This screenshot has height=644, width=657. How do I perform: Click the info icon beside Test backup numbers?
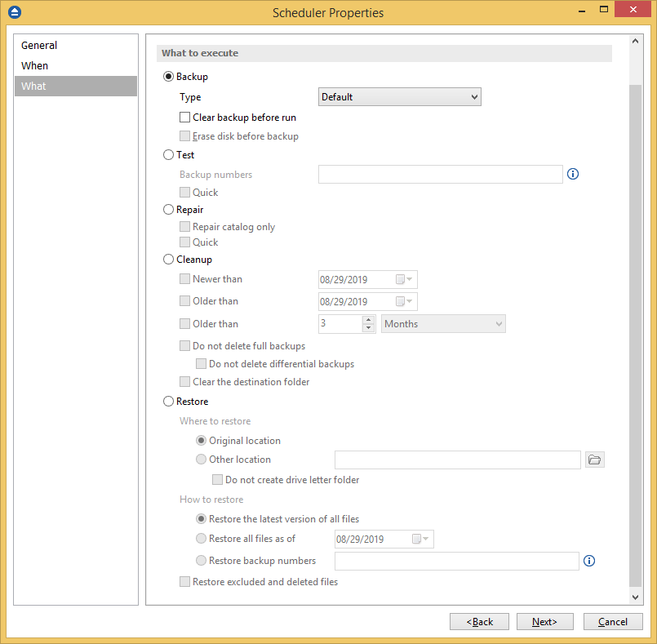point(572,174)
